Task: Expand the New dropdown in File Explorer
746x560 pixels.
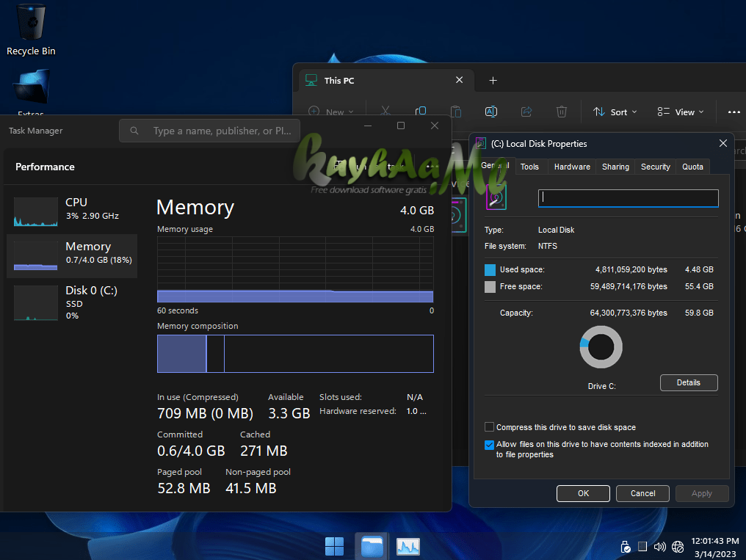Action: pos(331,112)
